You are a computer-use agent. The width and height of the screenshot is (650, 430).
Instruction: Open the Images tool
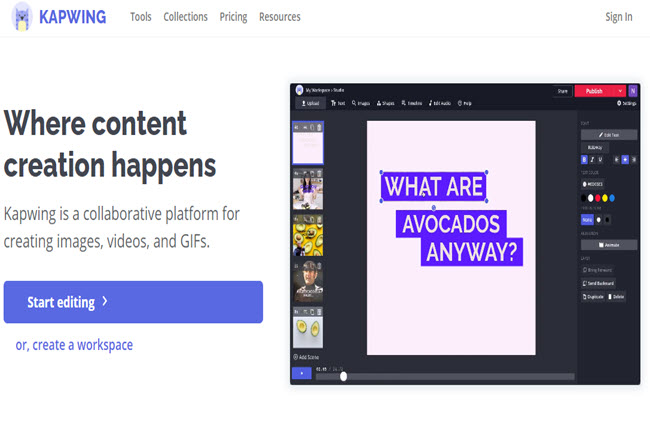tap(362, 103)
